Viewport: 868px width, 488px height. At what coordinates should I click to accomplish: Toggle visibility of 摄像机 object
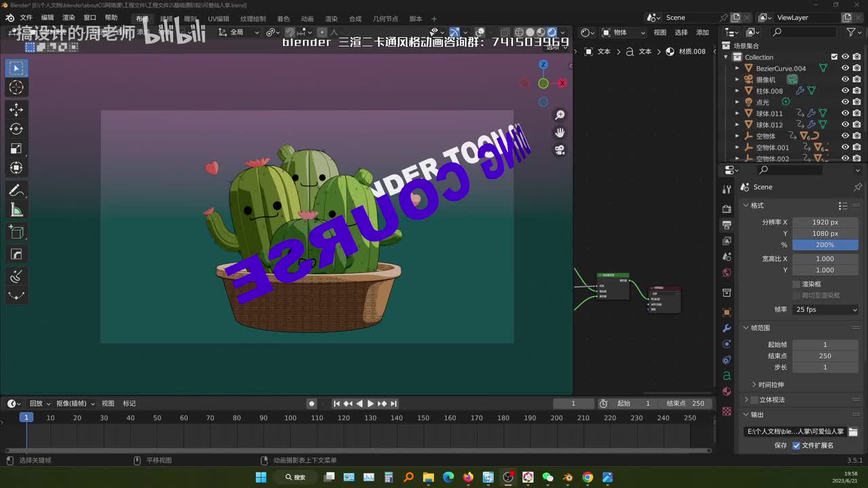click(846, 79)
